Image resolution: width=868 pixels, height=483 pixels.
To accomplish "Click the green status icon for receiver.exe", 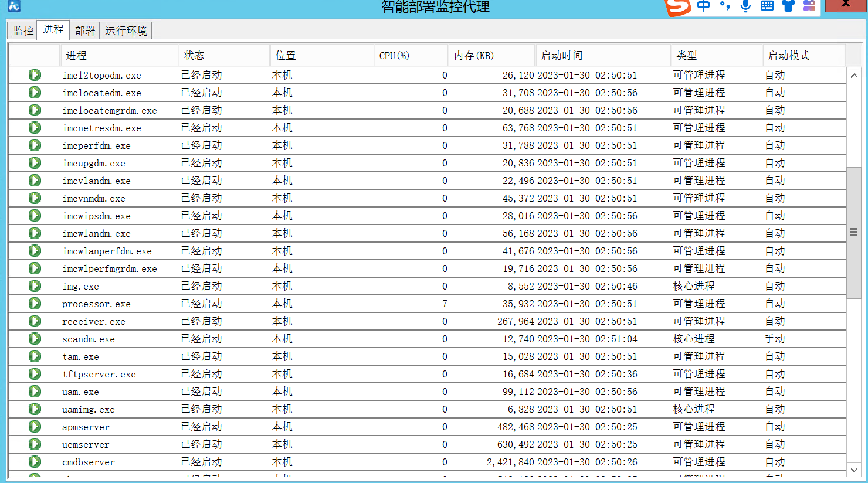I will click(x=35, y=321).
